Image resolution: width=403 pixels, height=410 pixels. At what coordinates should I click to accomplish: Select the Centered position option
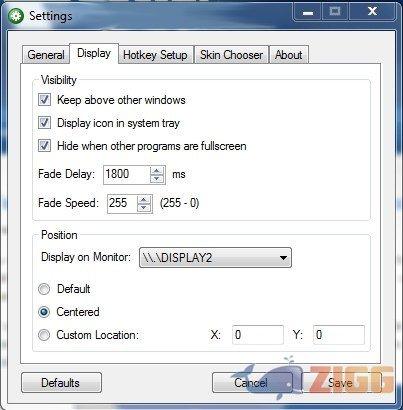point(44,312)
